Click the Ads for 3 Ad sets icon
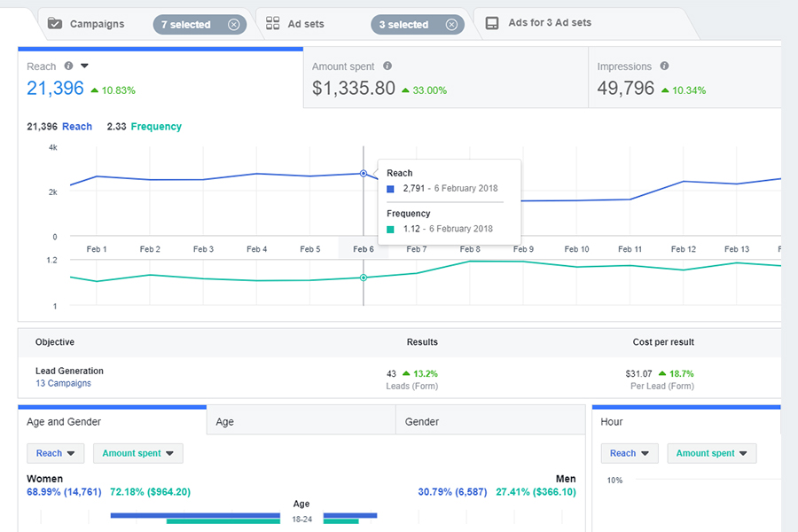 pyautogui.click(x=492, y=23)
